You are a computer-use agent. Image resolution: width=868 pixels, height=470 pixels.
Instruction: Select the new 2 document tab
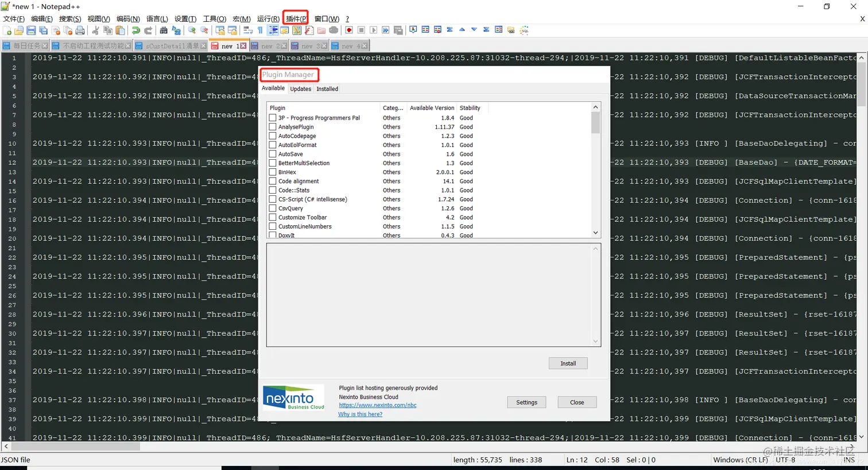[x=270, y=45]
